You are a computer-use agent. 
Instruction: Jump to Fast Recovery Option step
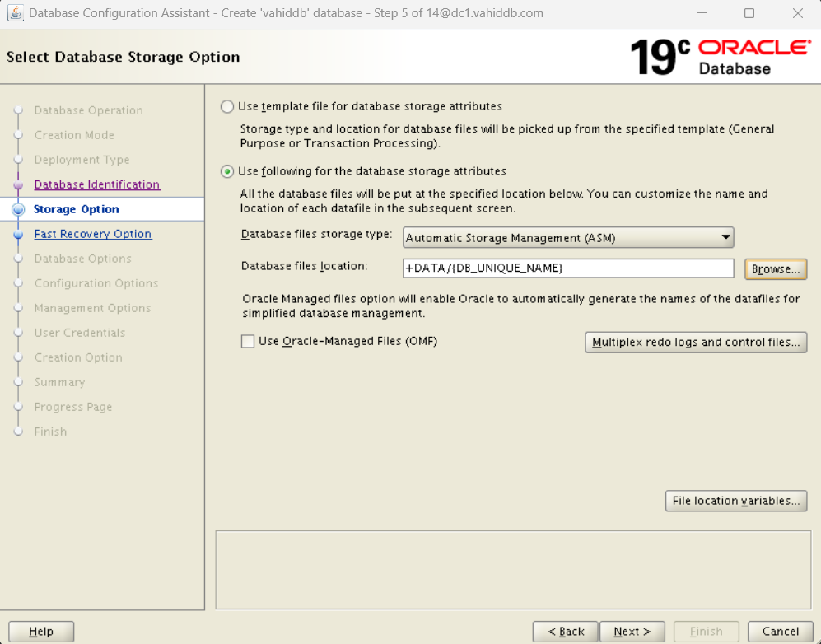pos(93,234)
